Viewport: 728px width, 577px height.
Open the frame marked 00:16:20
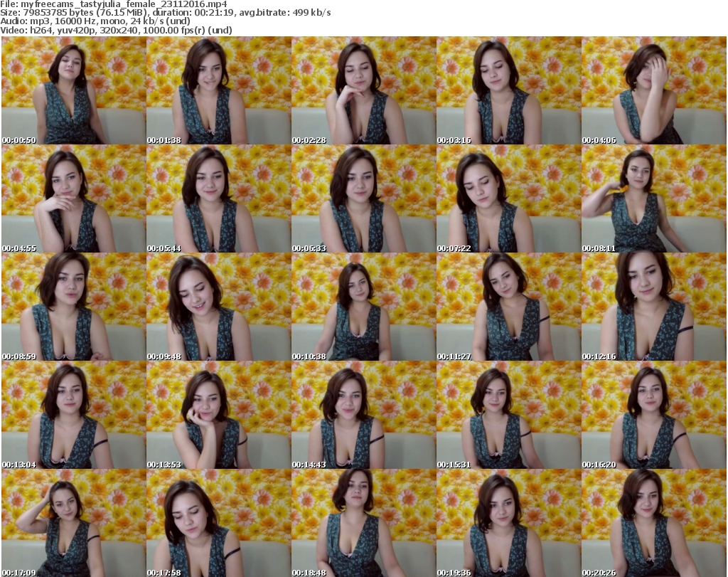pyautogui.click(x=654, y=415)
